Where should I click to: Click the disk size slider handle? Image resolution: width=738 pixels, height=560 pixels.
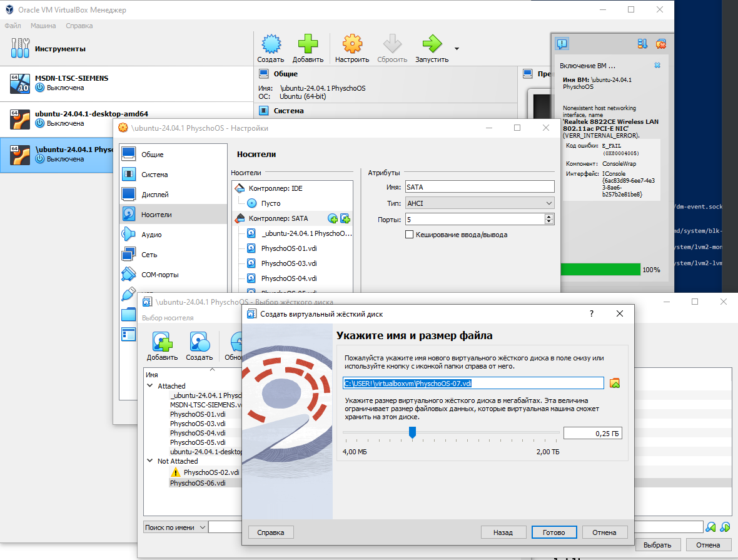point(412,432)
